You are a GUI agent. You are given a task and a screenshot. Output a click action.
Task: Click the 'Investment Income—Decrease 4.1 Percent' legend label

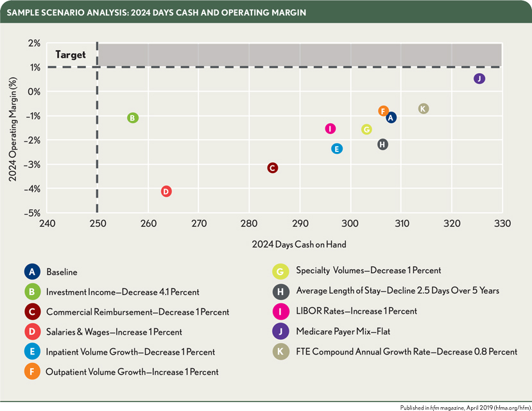(x=123, y=292)
